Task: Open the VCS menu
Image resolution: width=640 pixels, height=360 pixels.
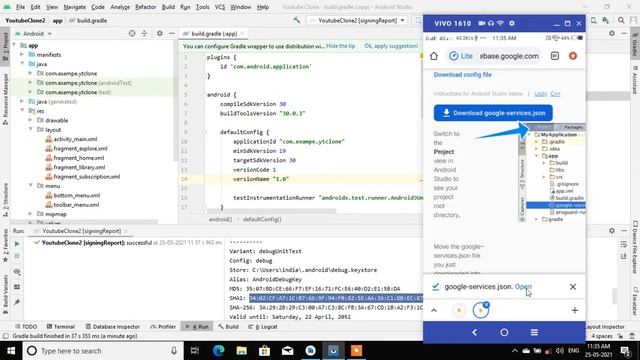Action: point(220,7)
